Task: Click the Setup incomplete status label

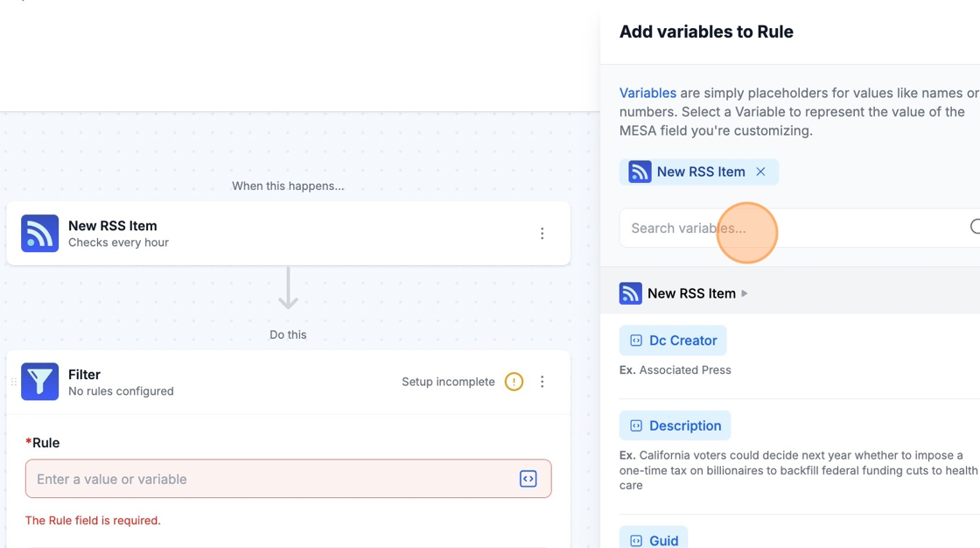Action: [x=448, y=382]
